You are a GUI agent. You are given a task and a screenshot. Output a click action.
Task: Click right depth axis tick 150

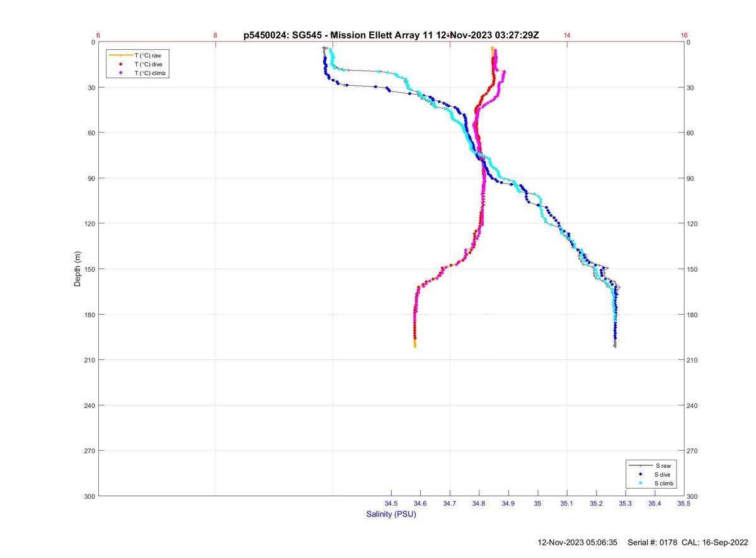[693, 269]
